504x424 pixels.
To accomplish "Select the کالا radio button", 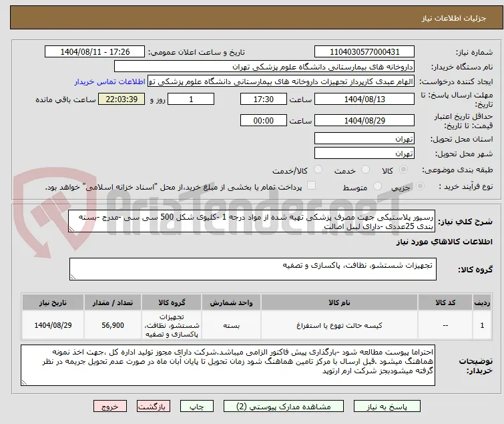I will (403, 170).
